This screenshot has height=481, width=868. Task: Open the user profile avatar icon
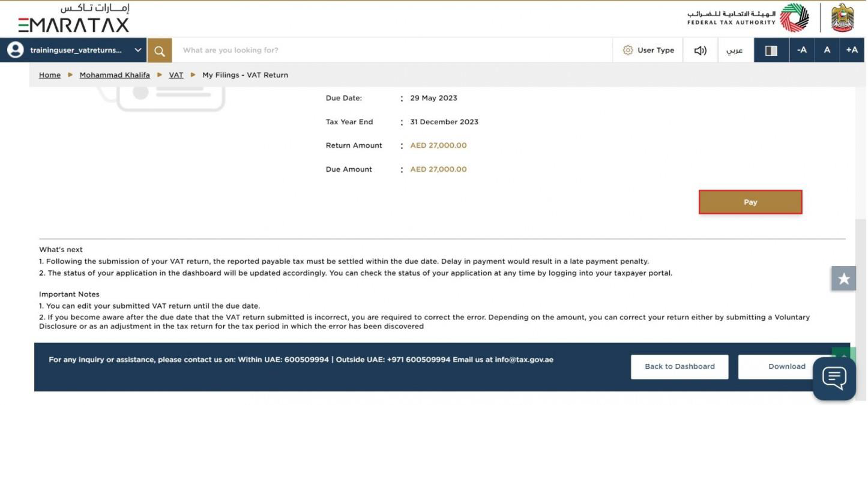(15, 50)
